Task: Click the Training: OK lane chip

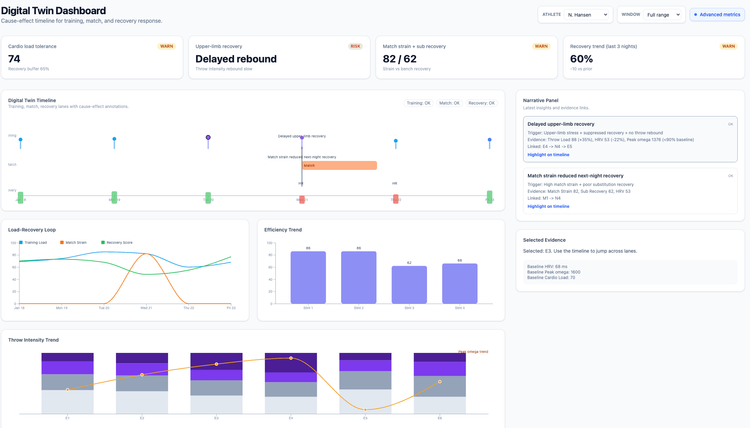Action: click(x=418, y=103)
